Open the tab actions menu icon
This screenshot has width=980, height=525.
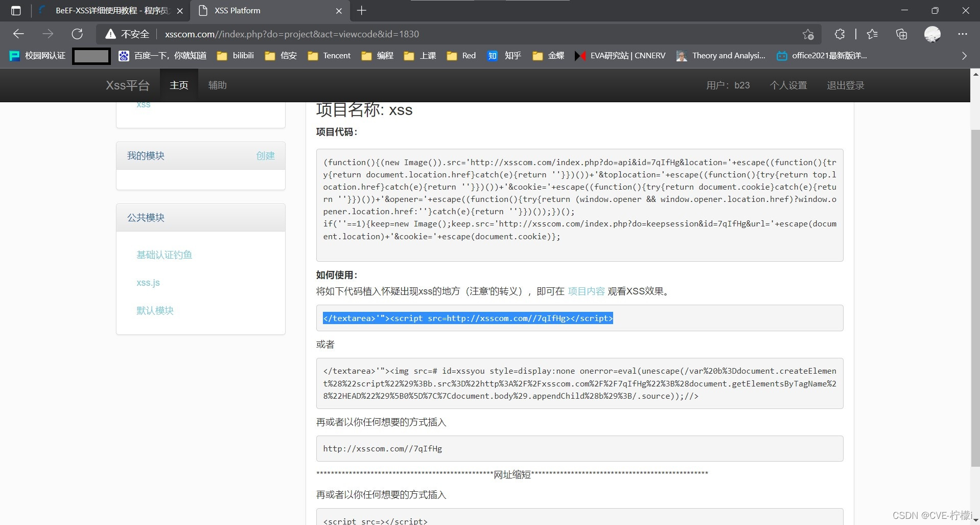(x=16, y=10)
